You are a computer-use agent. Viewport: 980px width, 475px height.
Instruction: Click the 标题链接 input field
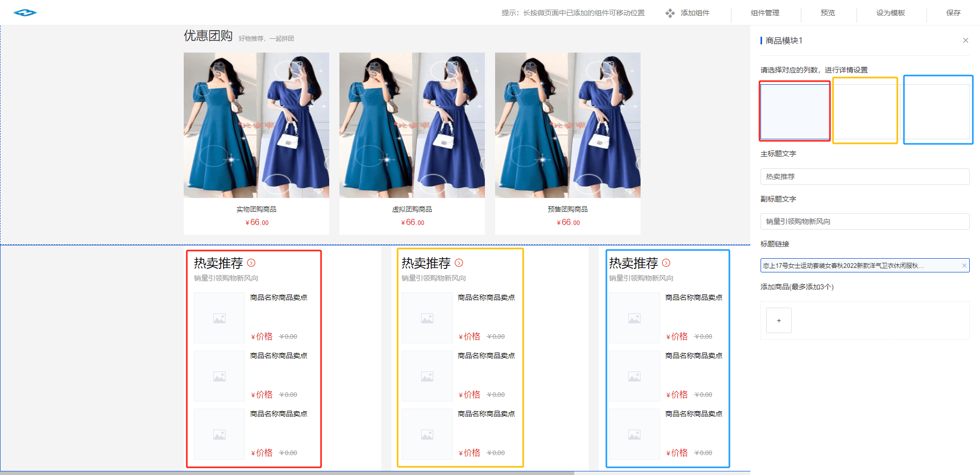coord(865,265)
